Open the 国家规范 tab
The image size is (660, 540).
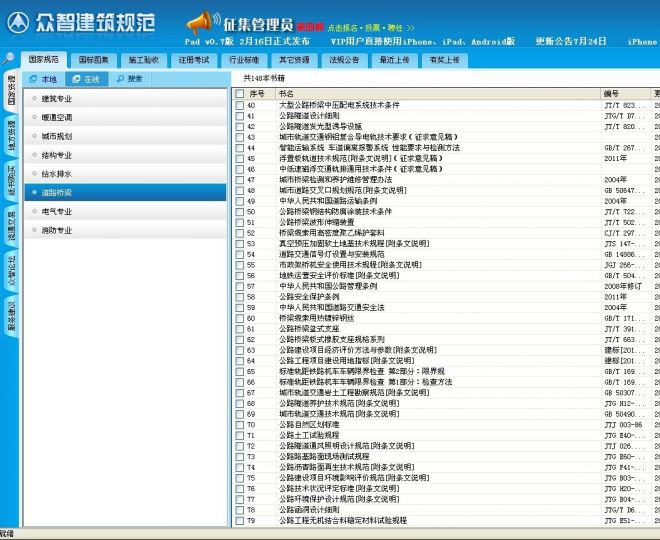coord(44,59)
